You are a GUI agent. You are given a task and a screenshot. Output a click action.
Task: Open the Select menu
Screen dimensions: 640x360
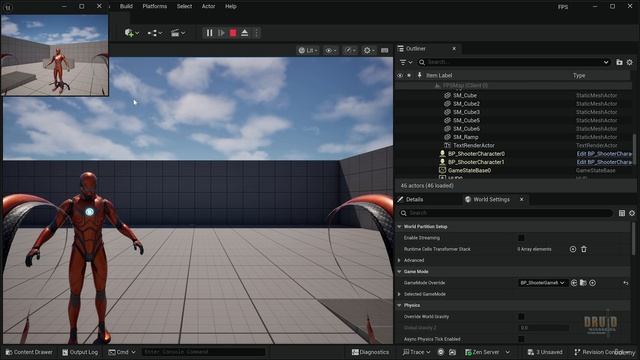(x=184, y=7)
